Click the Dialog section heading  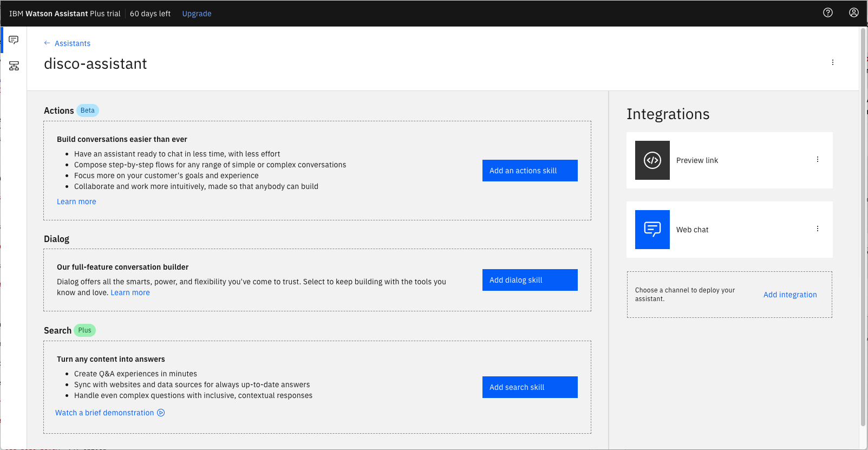(56, 239)
